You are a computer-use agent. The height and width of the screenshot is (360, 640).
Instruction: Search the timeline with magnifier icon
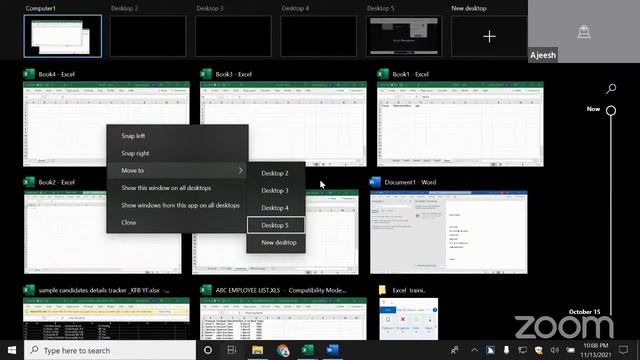pos(611,89)
